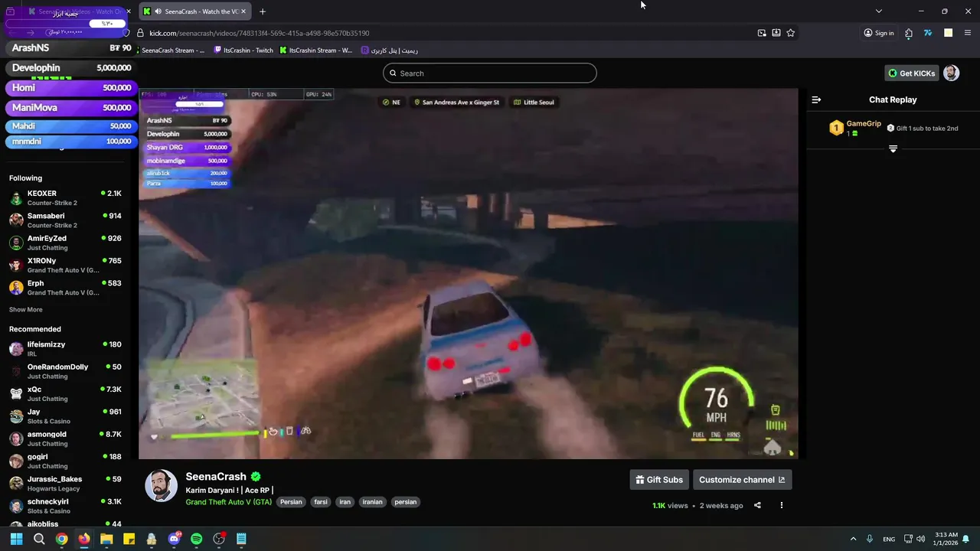Open File Explorer from taskbar
The height and width of the screenshot is (551, 980).
pos(106,539)
